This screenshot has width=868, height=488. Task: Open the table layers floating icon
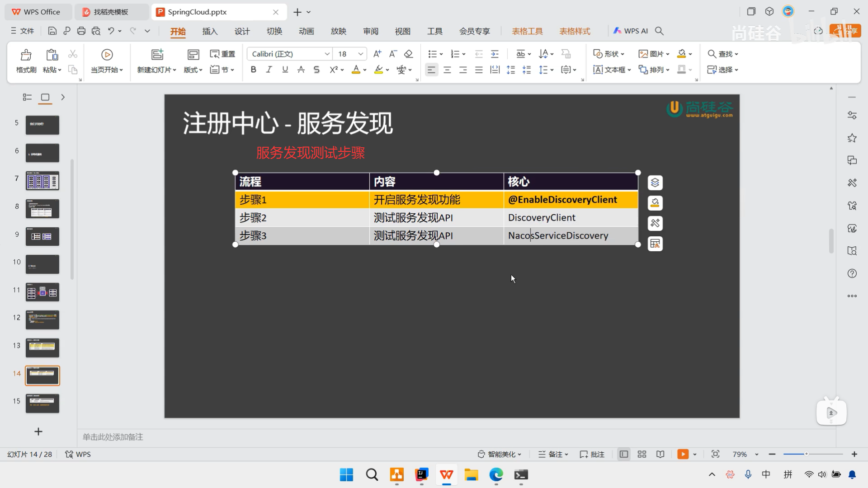655,183
